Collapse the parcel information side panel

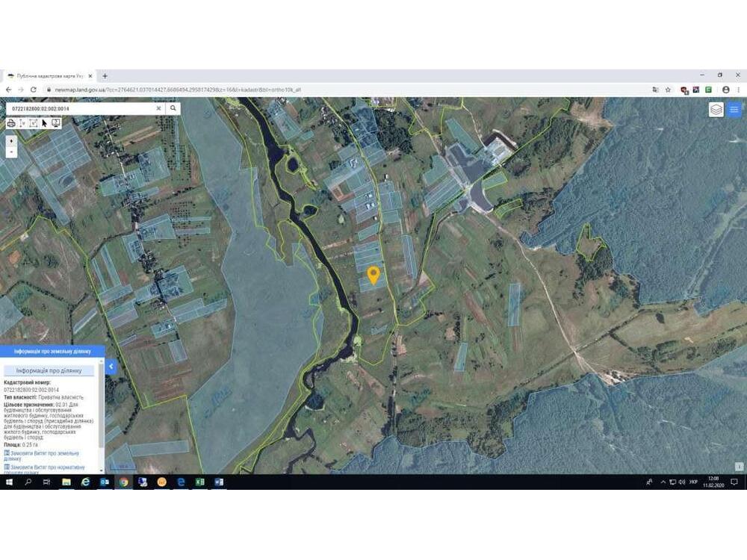tap(111, 367)
